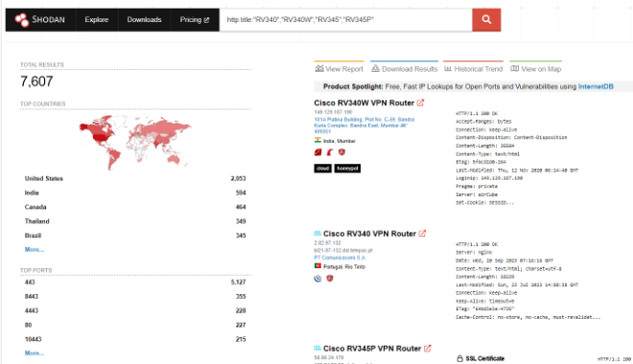
Task: Click the 'Portugal, Rio Tinto' location text
Action: tap(344, 267)
